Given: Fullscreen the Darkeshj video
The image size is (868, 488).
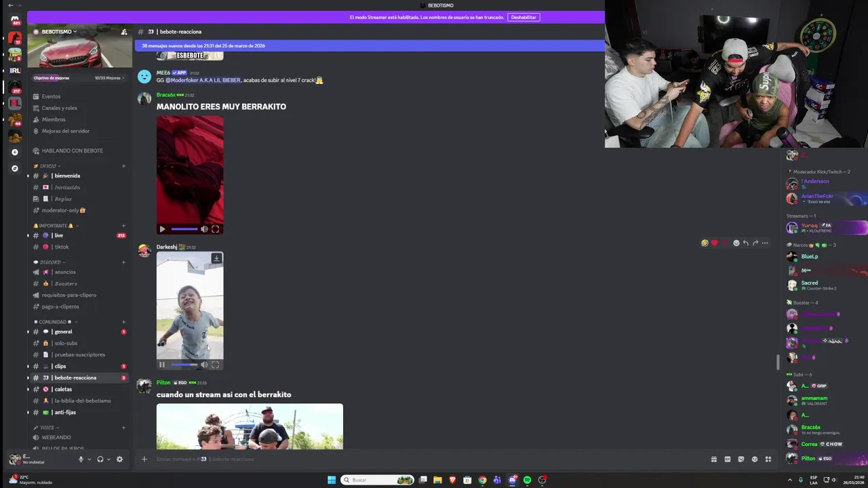Looking at the screenshot, I should click(x=216, y=365).
